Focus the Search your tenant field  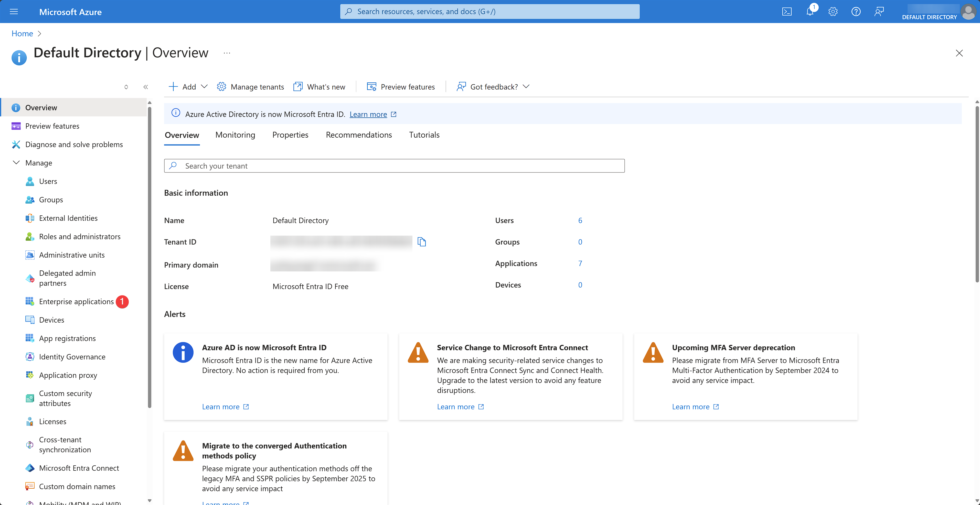click(394, 166)
